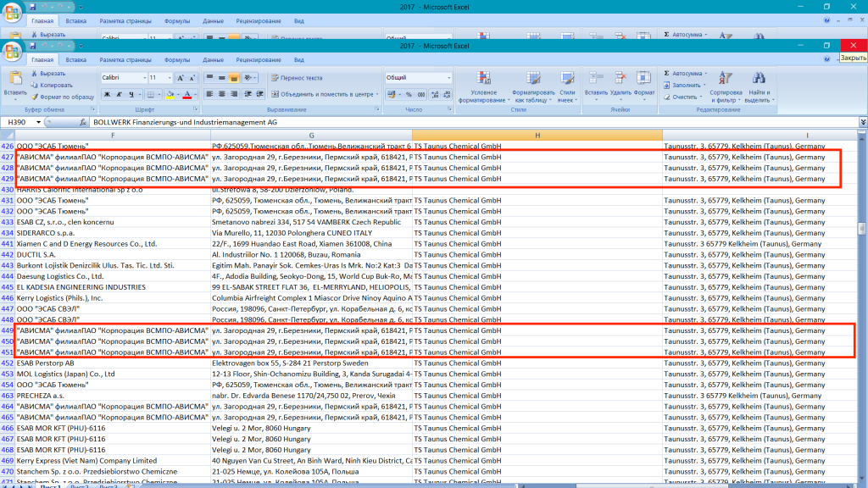This screenshot has width=868, height=488.
Task: Toggle bold (Ж) formatting
Action: coord(108,94)
